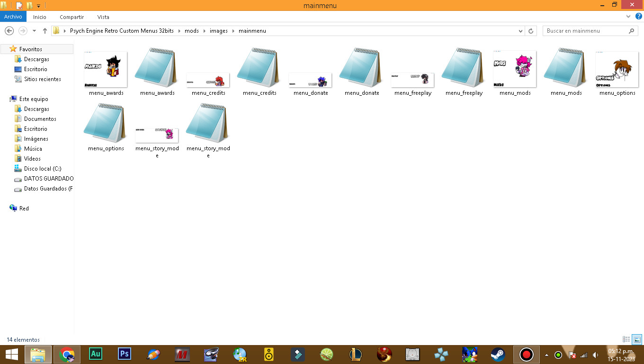Switch to Details view in status bar

626,339
